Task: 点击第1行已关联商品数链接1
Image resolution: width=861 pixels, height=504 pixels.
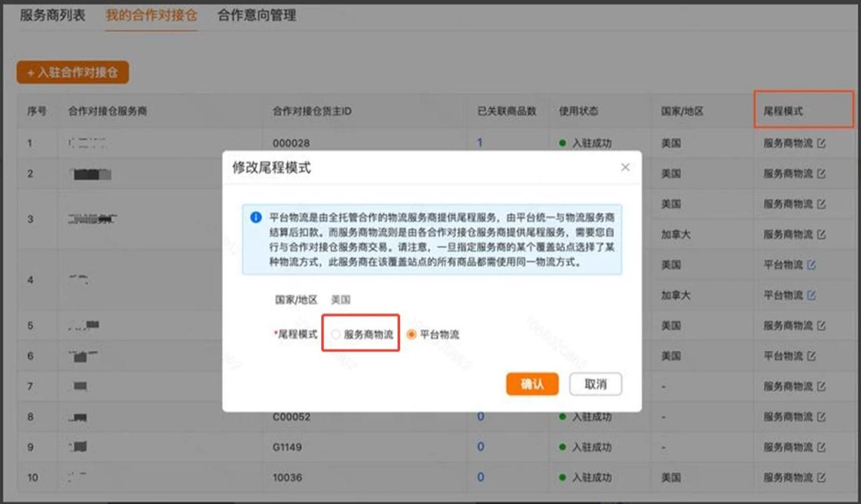Action: (x=480, y=143)
